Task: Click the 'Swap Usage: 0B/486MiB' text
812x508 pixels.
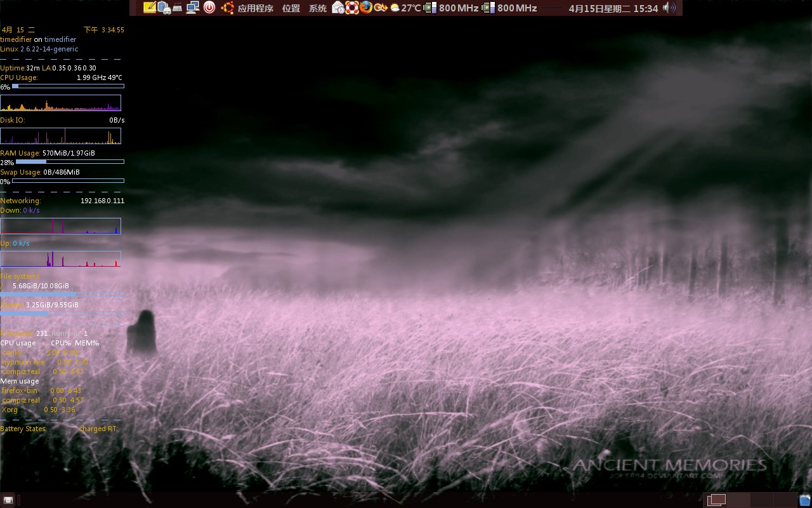Action: coord(40,172)
